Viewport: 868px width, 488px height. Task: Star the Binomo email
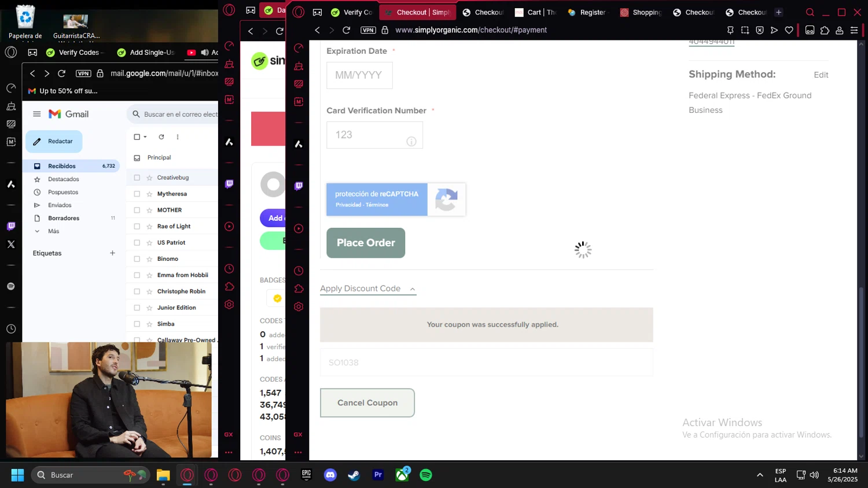coord(149,259)
